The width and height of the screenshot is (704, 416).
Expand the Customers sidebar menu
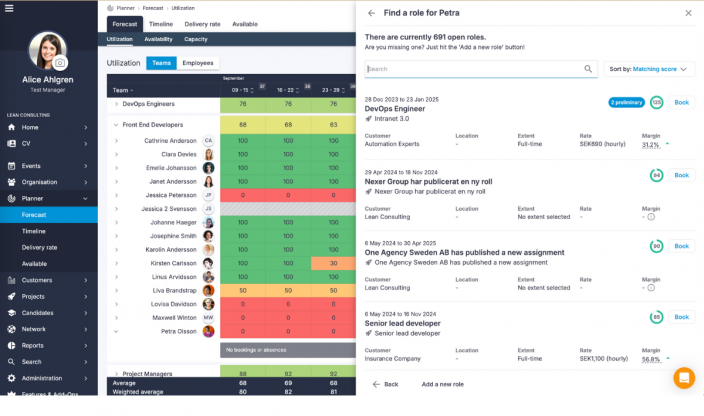(x=86, y=280)
